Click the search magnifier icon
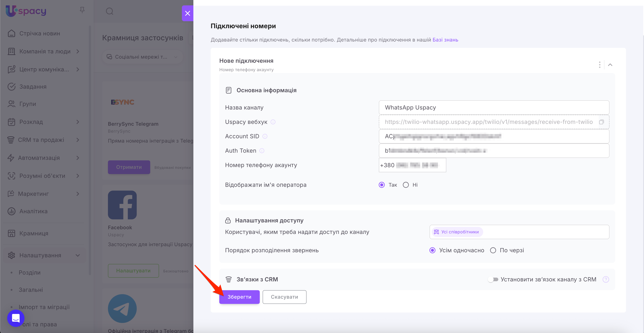Viewport: 644px width, 333px height. (x=110, y=11)
